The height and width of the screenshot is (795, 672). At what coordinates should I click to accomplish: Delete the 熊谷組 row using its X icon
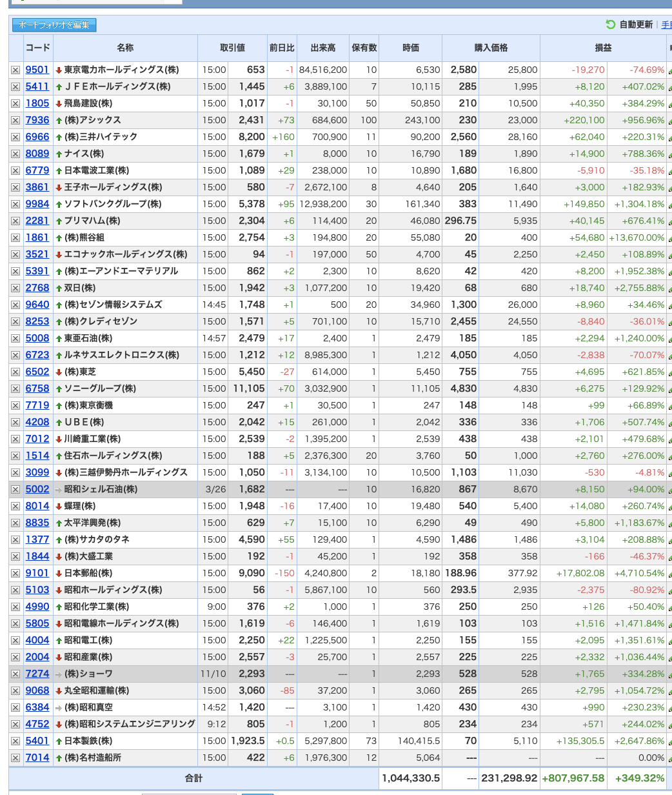click(15, 237)
